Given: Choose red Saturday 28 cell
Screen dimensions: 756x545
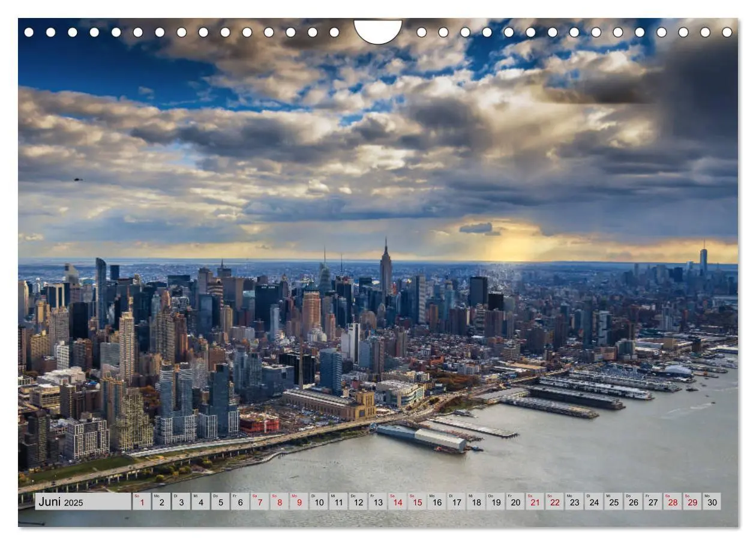Looking at the screenshot, I should coord(673,502).
